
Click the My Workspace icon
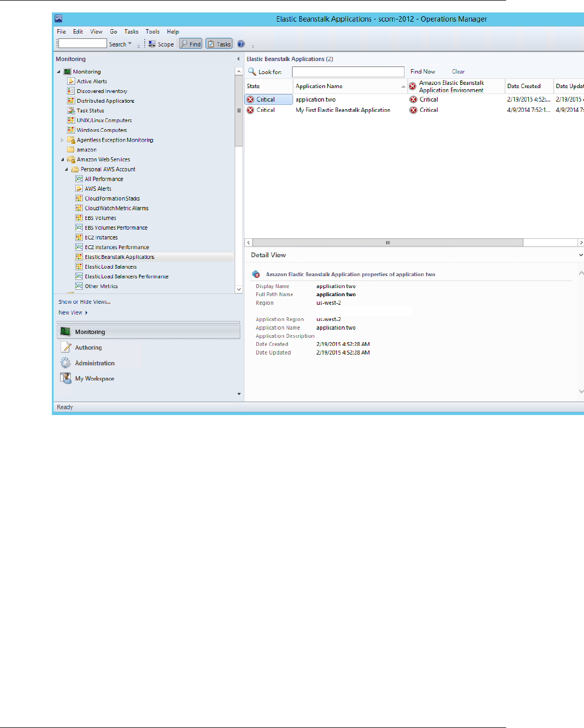point(66,378)
